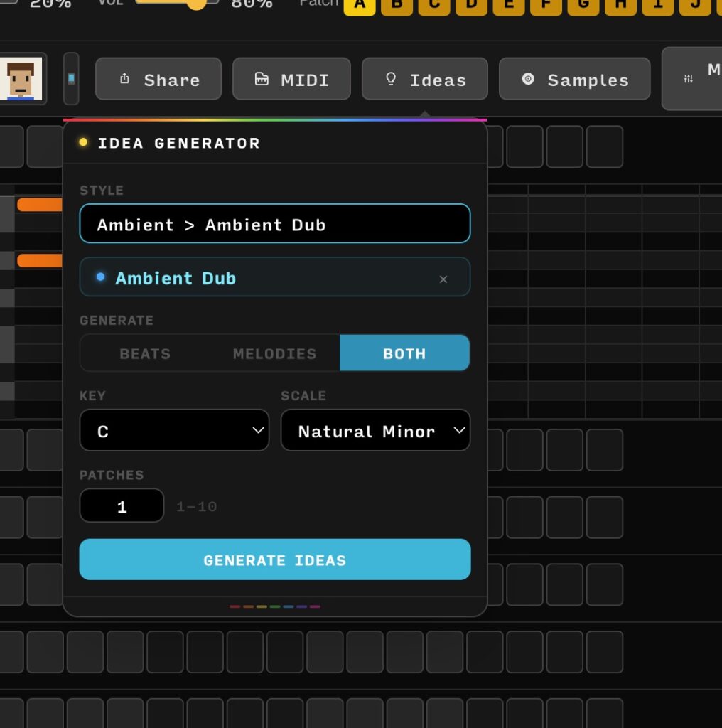Screen dimensions: 722x728
Task: Switch to Patch D tab
Action: pyautogui.click(x=471, y=6)
